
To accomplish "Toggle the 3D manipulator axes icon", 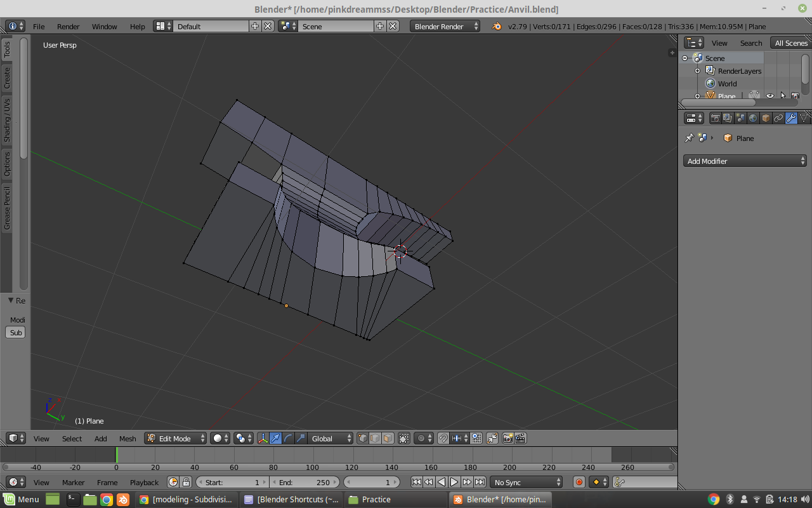I will [x=263, y=438].
